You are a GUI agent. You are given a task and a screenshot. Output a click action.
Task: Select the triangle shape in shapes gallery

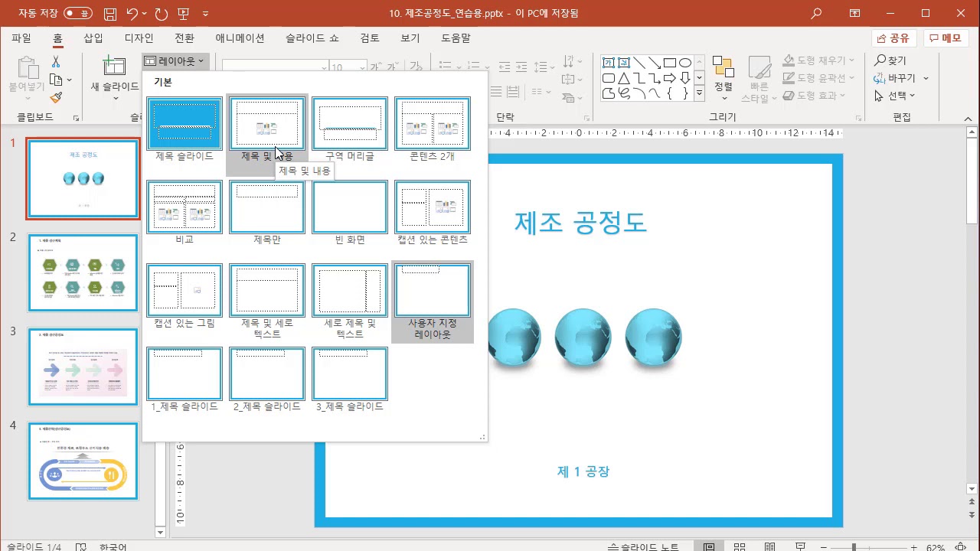click(624, 78)
